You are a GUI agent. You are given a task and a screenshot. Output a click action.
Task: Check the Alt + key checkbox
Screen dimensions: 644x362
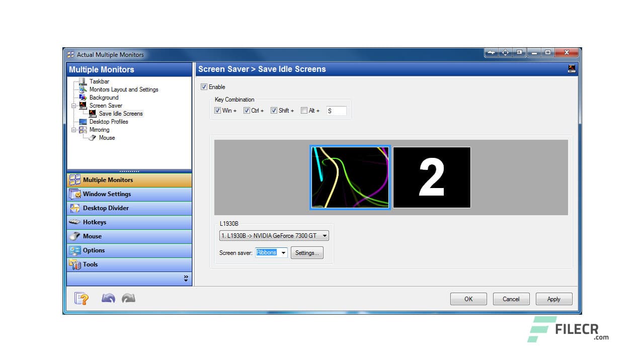tap(304, 111)
